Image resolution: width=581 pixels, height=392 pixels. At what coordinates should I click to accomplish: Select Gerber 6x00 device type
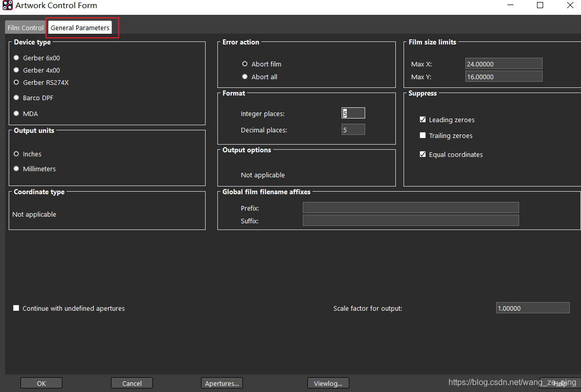(x=16, y=58)
